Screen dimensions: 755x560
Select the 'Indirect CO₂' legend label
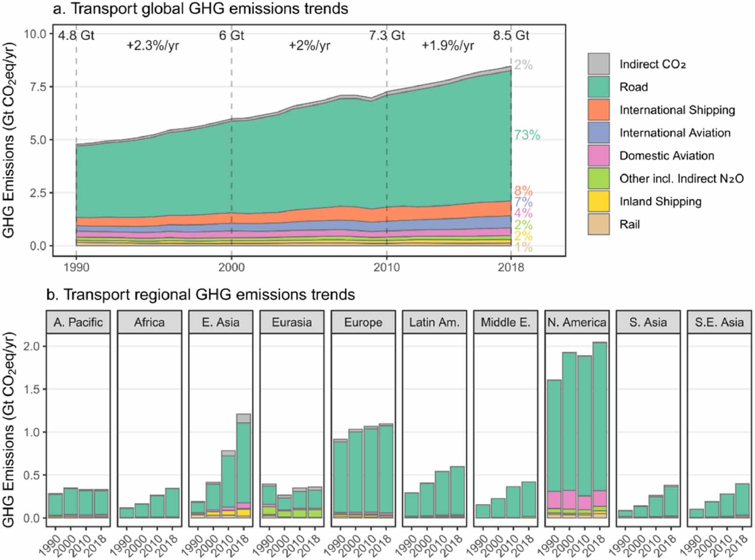click(653, 64)
